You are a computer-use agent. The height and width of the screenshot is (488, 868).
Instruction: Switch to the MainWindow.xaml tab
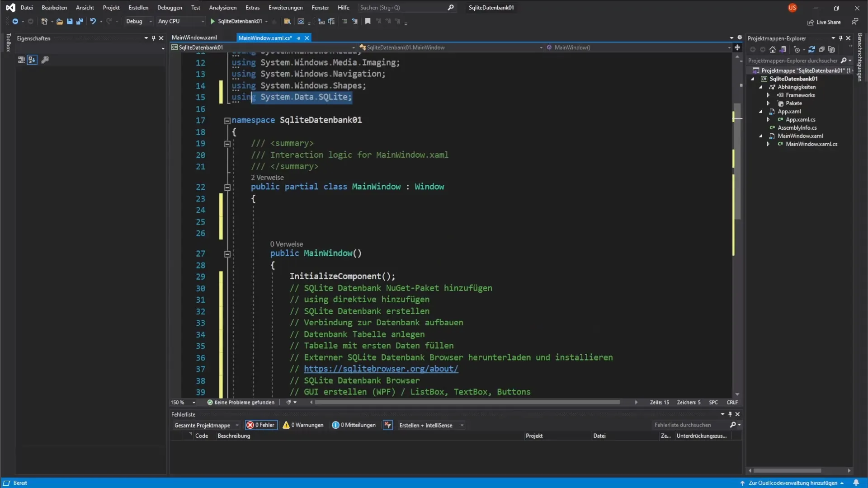coord(194,38)
